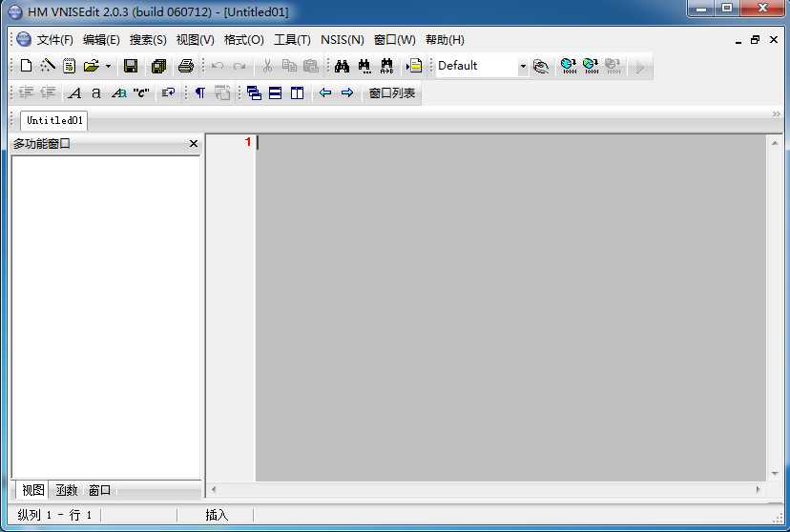Click the second indent icon in format toolbar
The width and height of the screenshot is (790, 532).
pyautogui.click(x=48, y=92)
